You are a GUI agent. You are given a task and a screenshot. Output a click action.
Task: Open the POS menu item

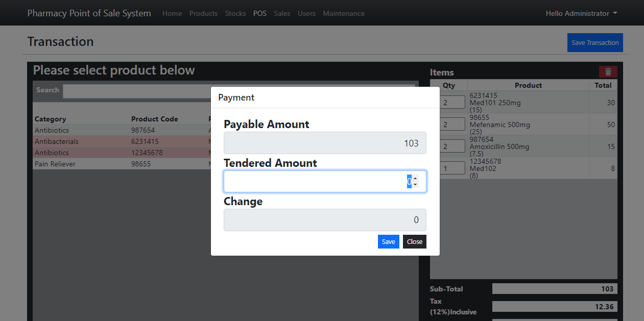click(x=260, y=13)
